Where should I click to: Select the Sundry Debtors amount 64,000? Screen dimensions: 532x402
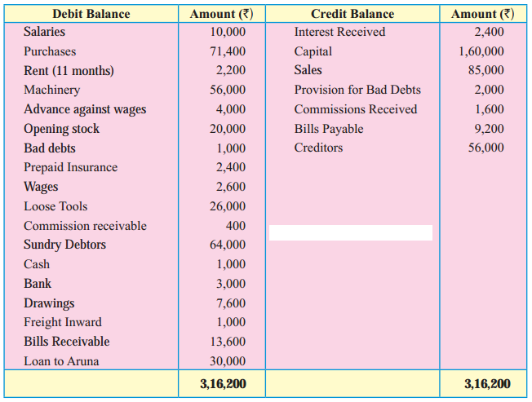click(228, 245)
